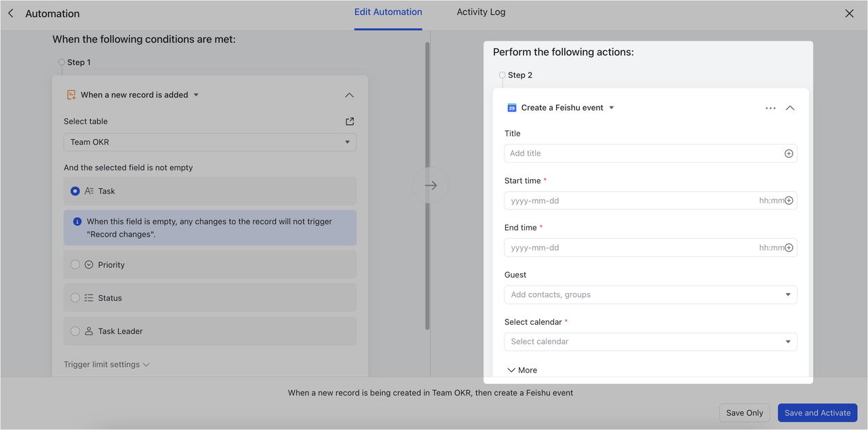868x430 pixels.
Task: Collapse the Step 2 action card
Action: [790, 108]
